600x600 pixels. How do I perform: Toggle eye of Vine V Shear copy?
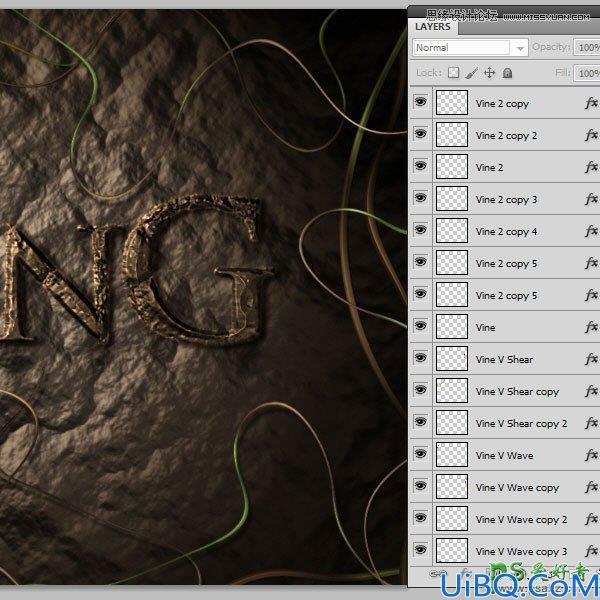pyautogui.click(x=421, y=390)
